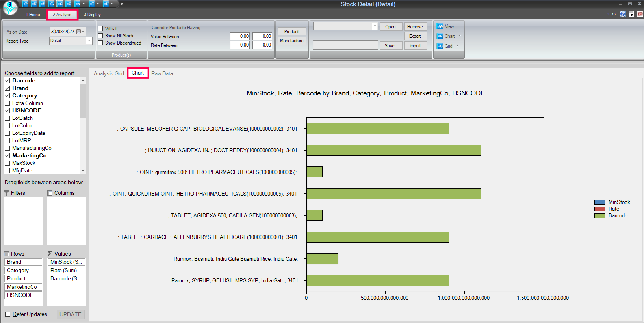
Task: Click the 'U' quick access icon
Action: point(106,4)
